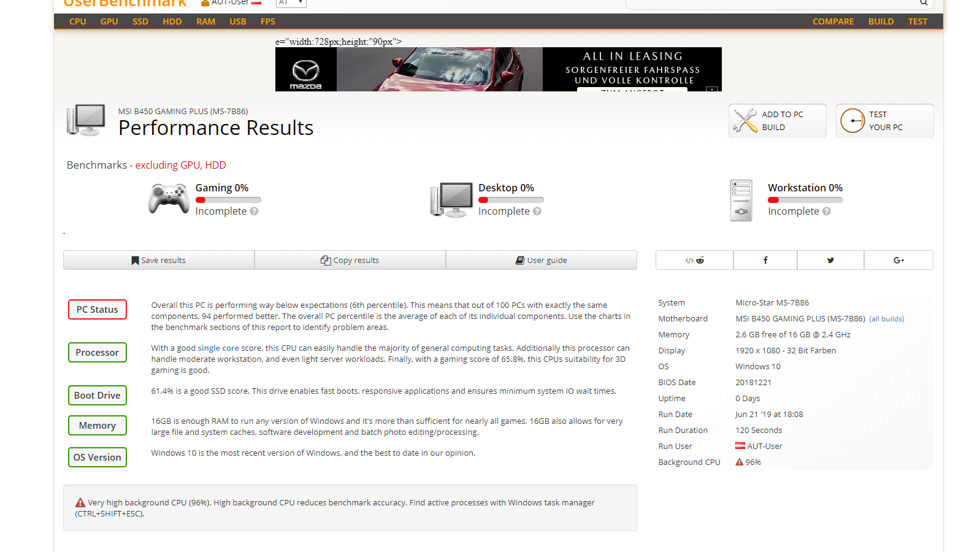The image size is (980, 552).
Task: Click the MSI B450 GAMING PLUS motherboard value
Action: tap(800, 318)
